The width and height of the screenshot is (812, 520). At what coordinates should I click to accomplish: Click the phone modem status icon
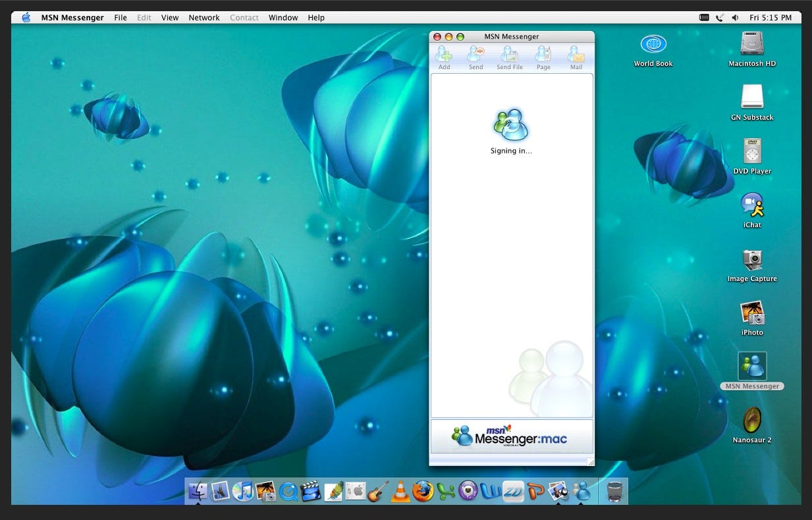[720, 18]
